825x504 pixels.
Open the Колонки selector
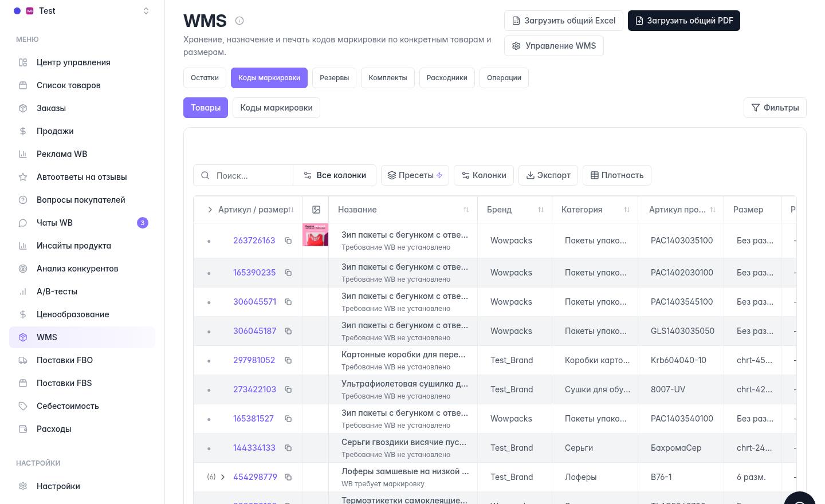(x=484, y=175)
